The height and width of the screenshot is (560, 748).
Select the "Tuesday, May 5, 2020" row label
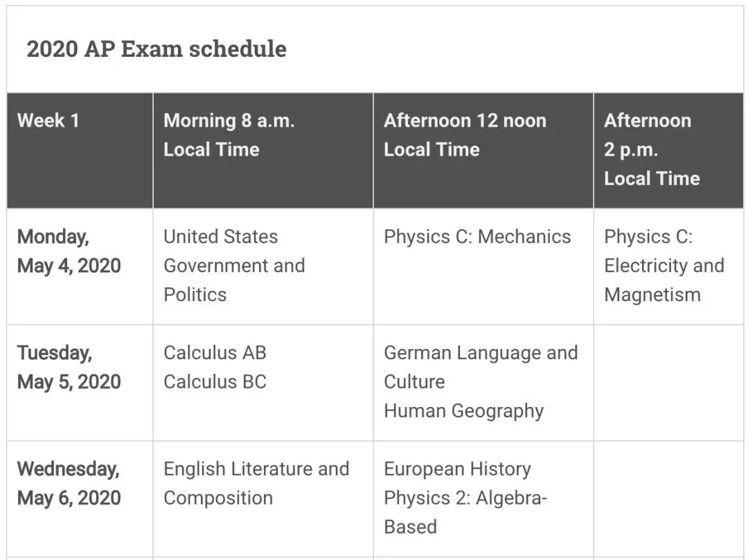coord(69,368)
